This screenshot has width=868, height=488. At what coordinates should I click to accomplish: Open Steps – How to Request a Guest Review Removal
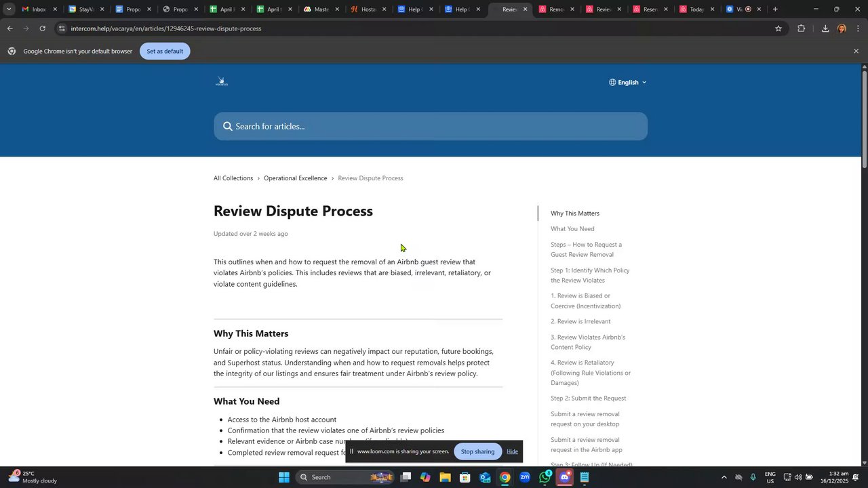(586, 249)
